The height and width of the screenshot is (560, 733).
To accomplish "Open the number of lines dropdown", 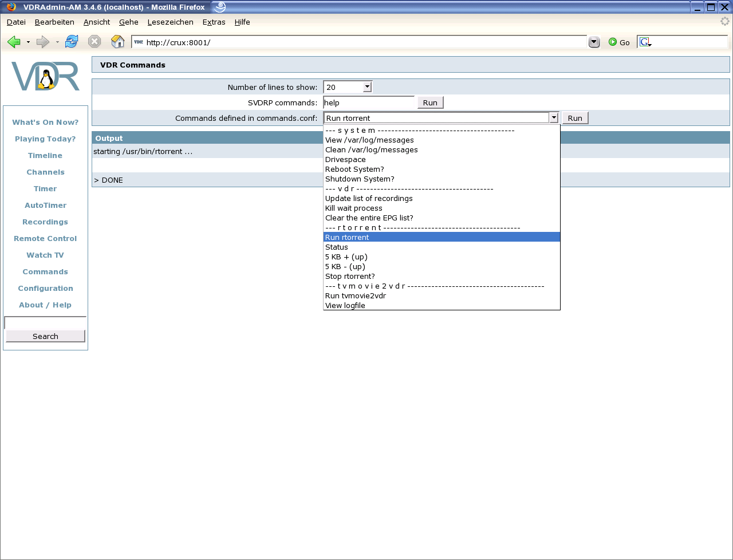I will coord(367,87).
